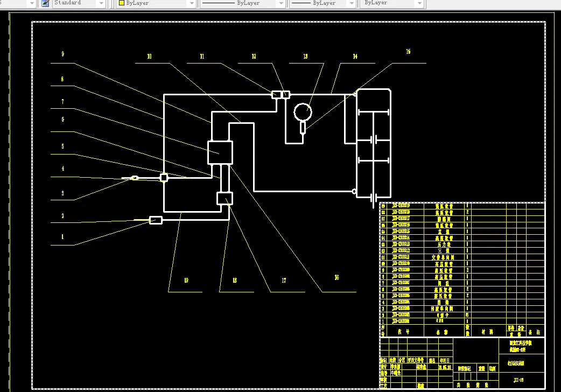Open the second ByLayer lineweight dropdown

pyautogui.click(x=352, y=3)
